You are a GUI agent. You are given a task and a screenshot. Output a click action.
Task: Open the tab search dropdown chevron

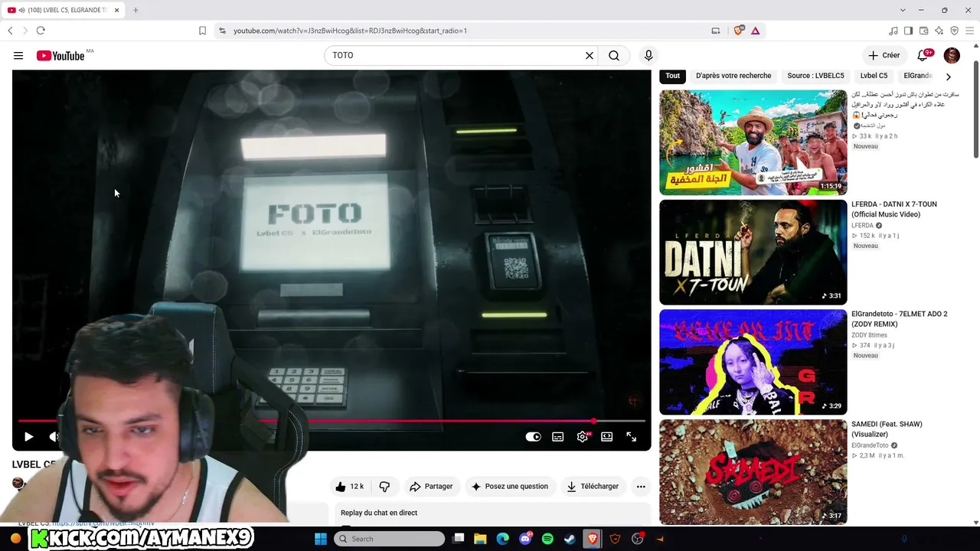903,10
